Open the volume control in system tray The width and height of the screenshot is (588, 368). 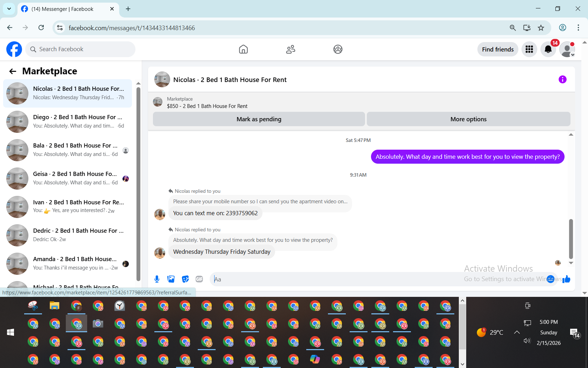pos(527,341)
